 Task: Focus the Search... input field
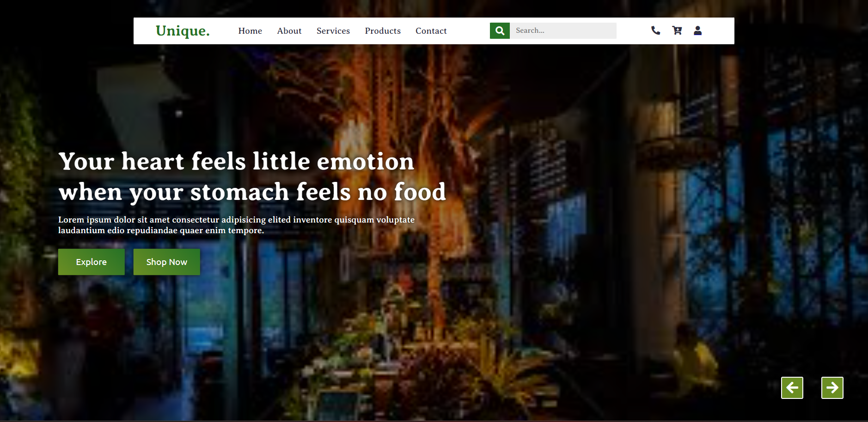[x=563, y=30]
